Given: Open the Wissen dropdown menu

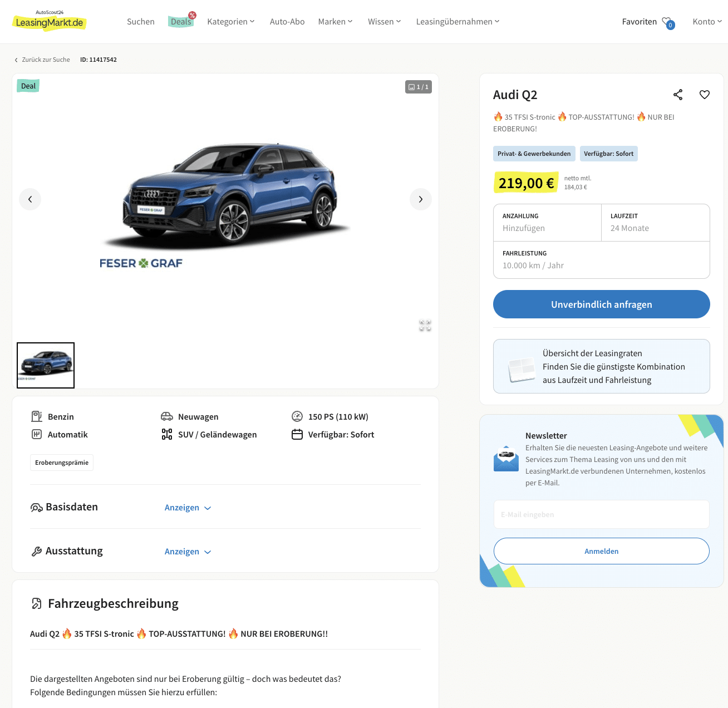Looking at the screenshot, I should pos(385,22).
